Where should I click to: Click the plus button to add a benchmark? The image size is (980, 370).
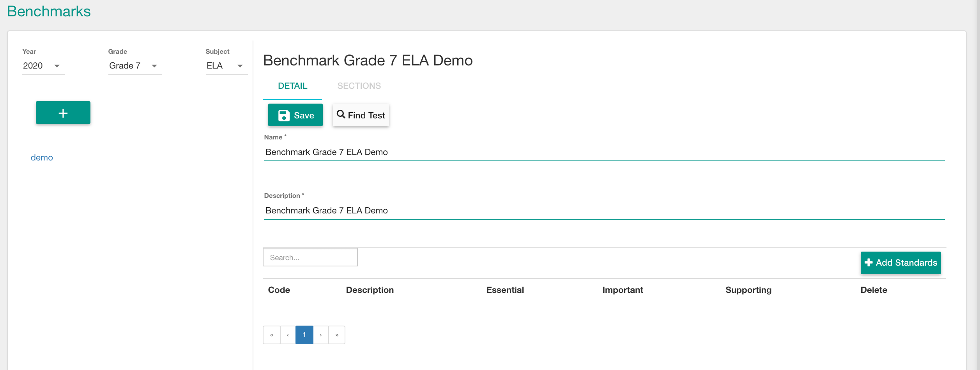coord(63,113)
